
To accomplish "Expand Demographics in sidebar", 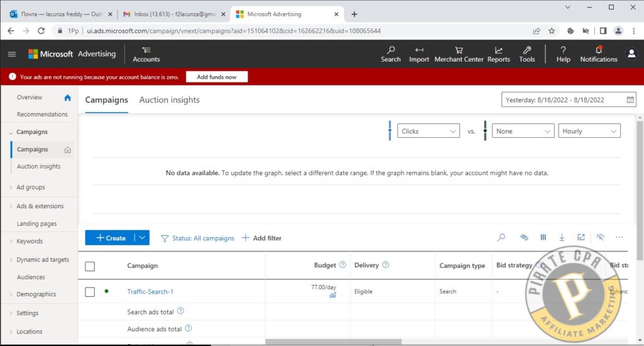I will (11, 294).
